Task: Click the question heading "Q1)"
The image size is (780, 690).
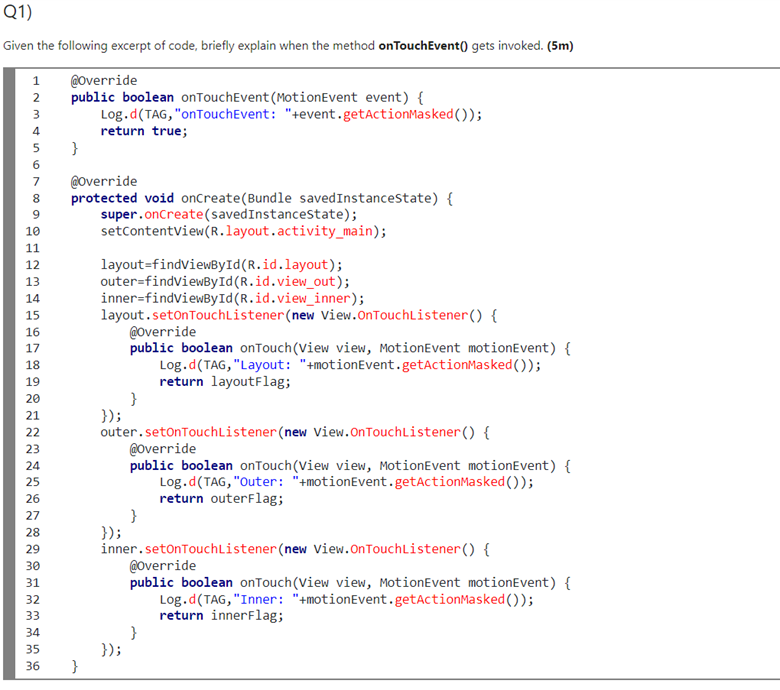Action: 17,11
